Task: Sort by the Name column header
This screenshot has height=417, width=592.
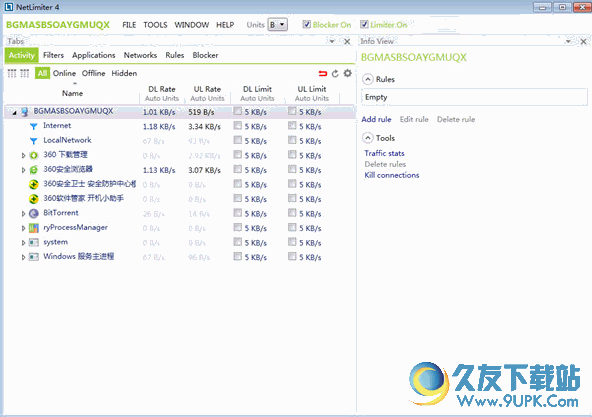Action: 72,93
